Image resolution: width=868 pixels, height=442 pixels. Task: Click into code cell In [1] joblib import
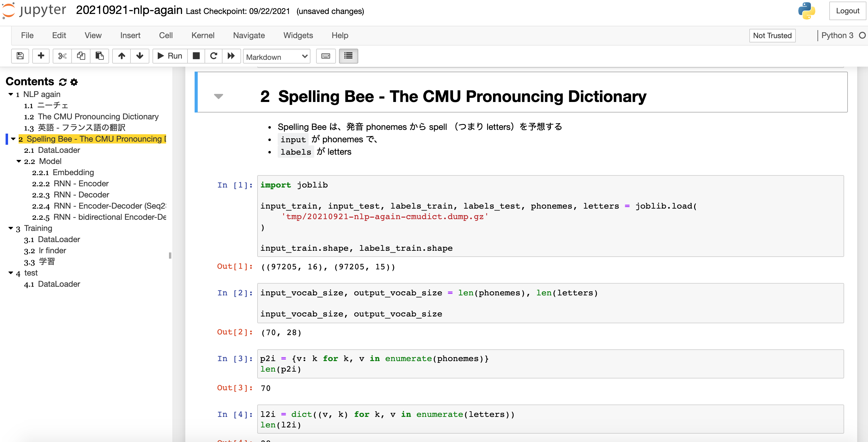pyautogui.click(x=550, y=216)
